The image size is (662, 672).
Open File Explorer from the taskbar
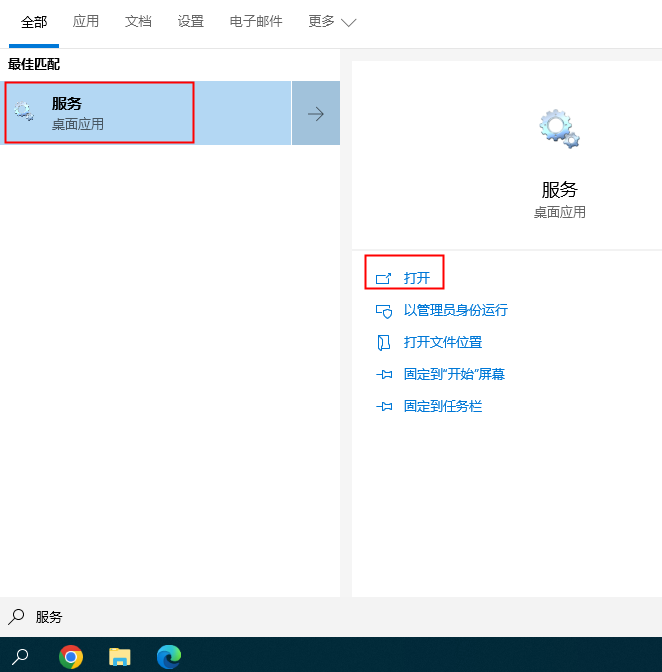tap(120, 656)
